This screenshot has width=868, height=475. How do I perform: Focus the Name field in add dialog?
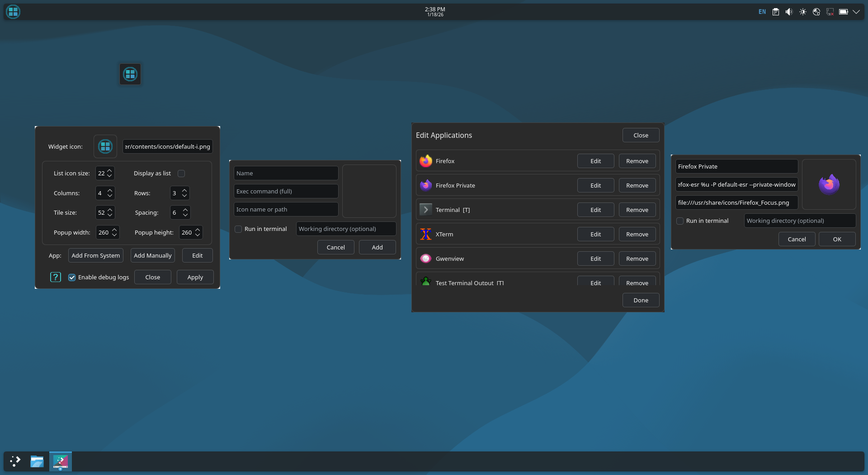coord(286,173)
